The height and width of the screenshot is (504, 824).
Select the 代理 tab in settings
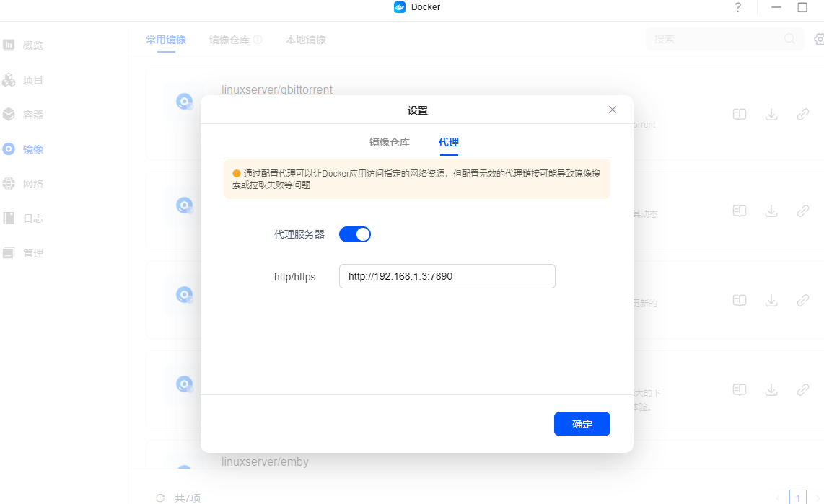click(x=448, y=142)
